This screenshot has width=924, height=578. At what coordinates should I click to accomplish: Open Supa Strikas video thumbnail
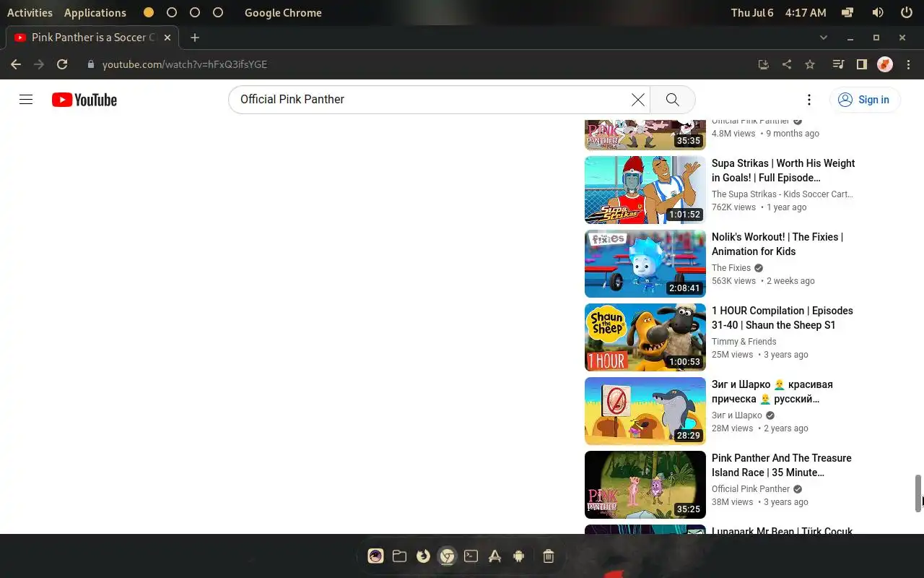tap(645, 190)
